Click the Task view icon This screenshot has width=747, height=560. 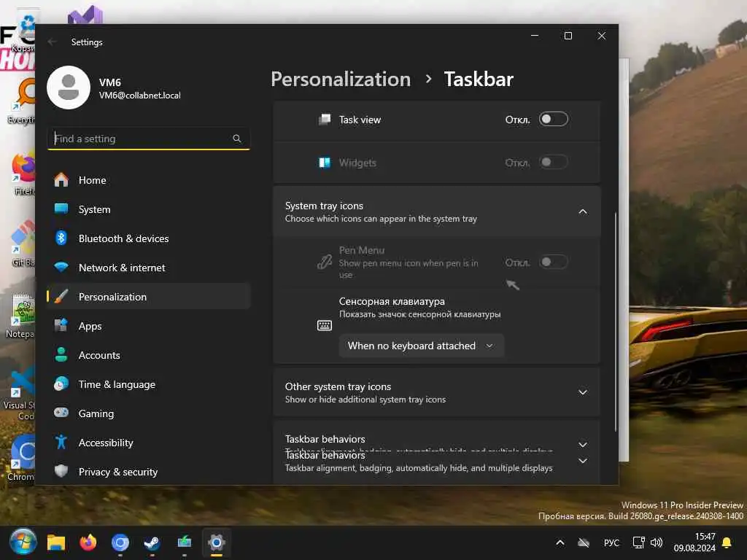[325, 119]
